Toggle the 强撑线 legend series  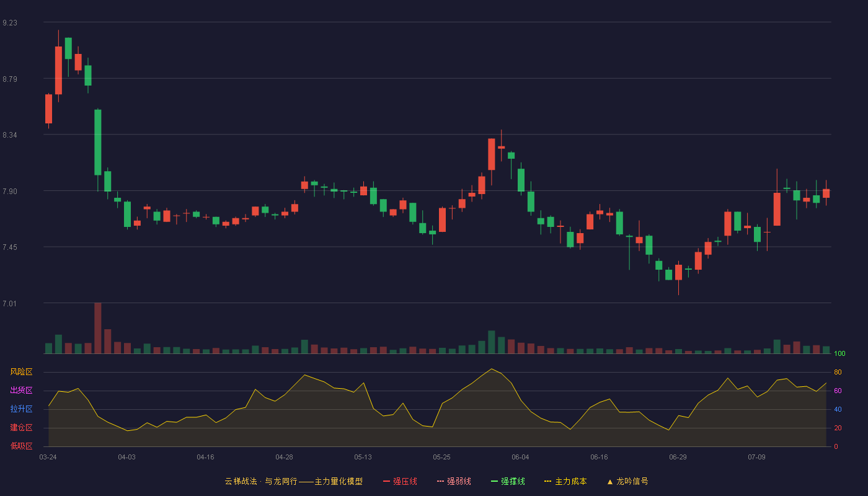(508, 481)
